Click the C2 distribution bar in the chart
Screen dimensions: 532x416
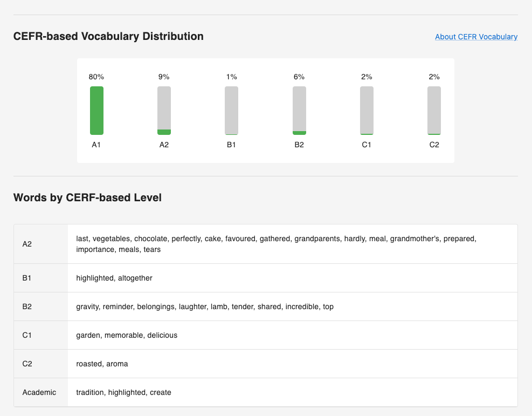point(434,111)
